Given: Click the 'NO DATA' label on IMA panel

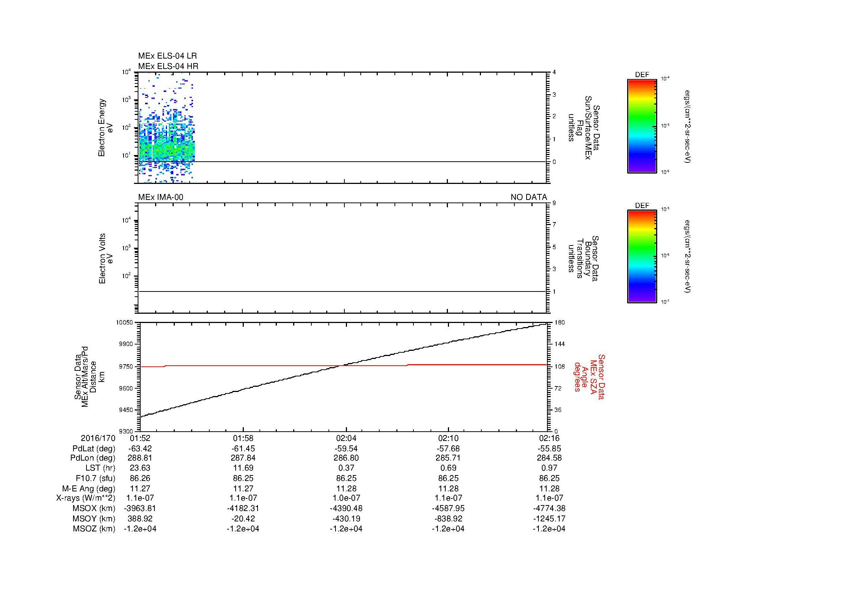Looking at the screenshot, I should pyautogui.click(x=528, y=197).
